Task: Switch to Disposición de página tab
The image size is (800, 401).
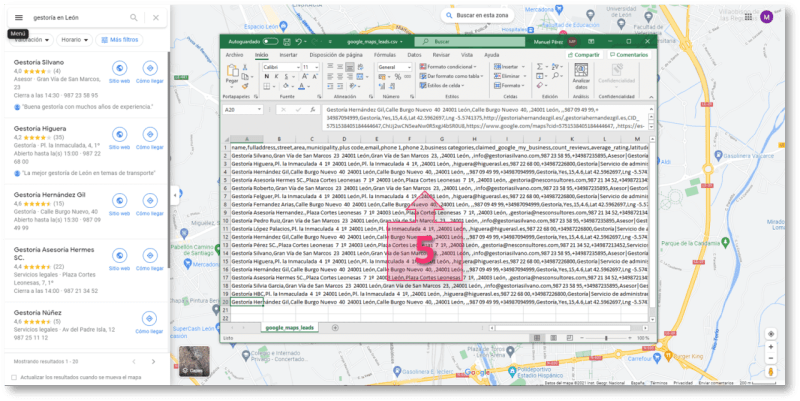Action: [x=336, y=55]
